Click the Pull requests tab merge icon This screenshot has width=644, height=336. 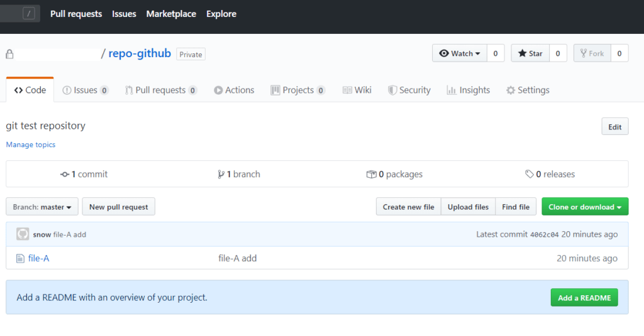[129, 90]
